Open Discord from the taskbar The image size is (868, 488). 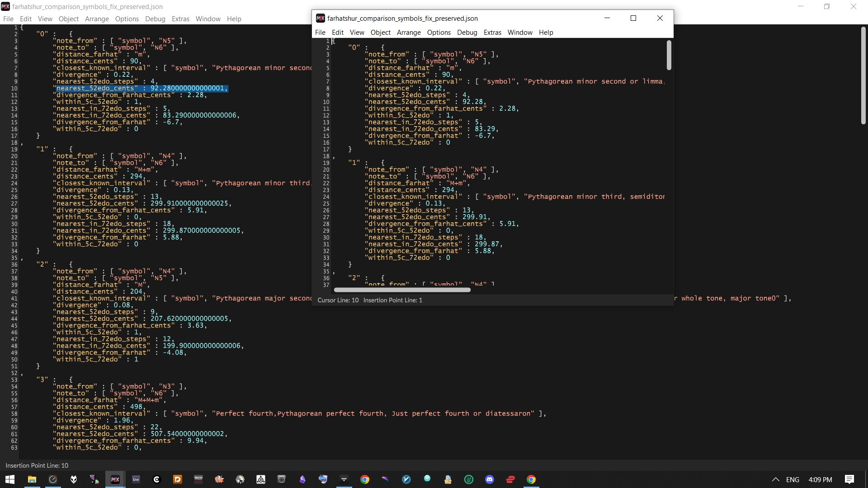[x=490, y=479]
